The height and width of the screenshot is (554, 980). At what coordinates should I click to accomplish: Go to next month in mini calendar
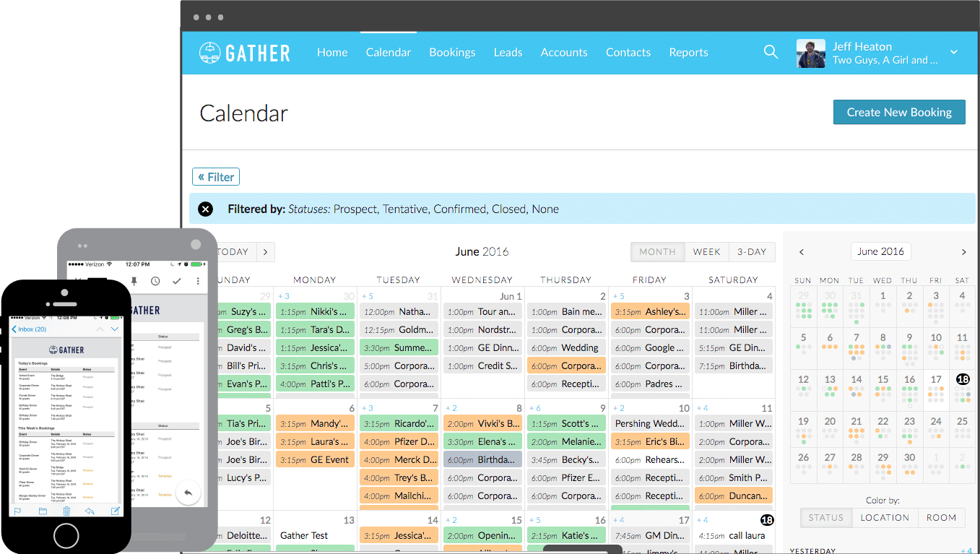(963, 252)
